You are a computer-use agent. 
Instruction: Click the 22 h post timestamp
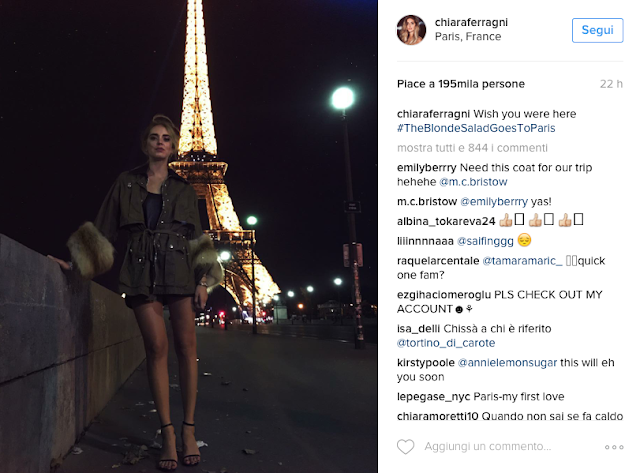(x=611, y=84)
